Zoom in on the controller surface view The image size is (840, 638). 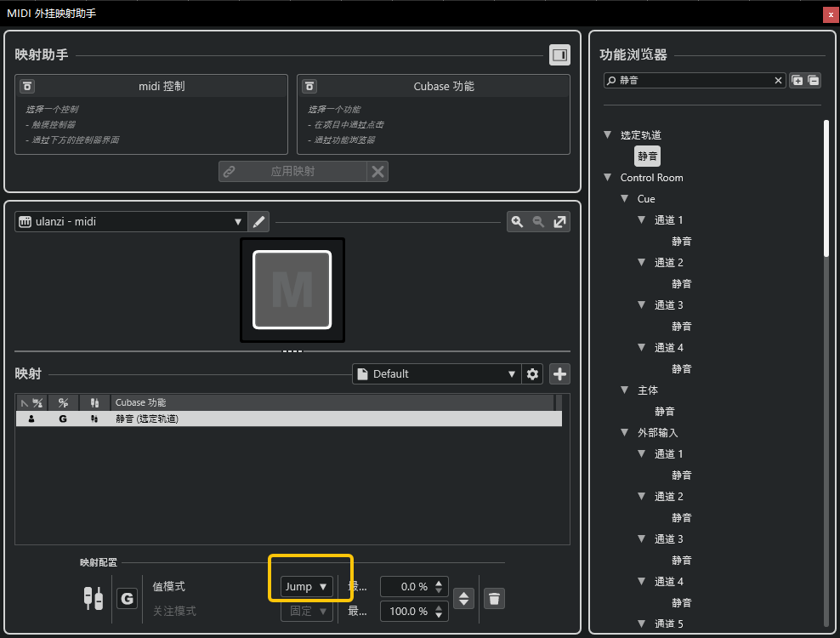(517, 221)
